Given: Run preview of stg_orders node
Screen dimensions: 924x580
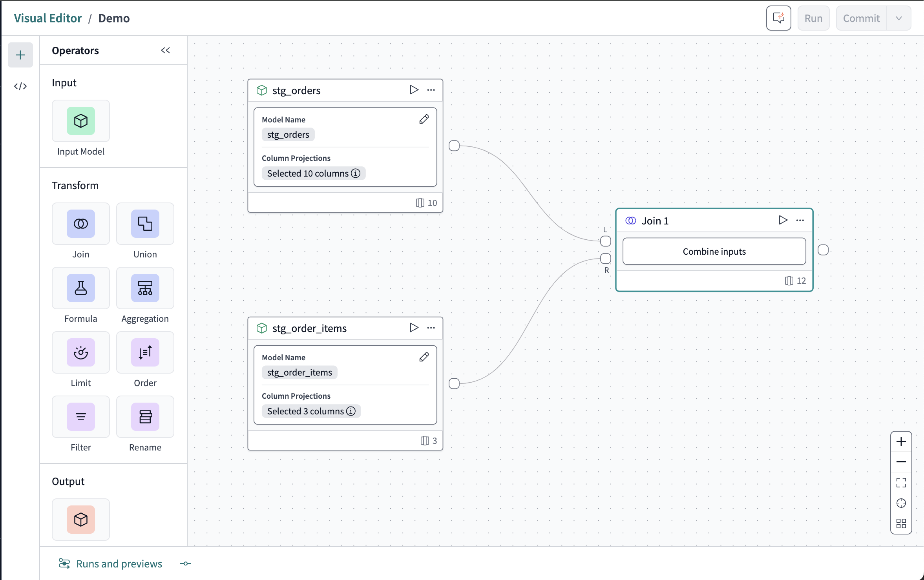Looking at the screenshot, I should (x=414, y=90).
